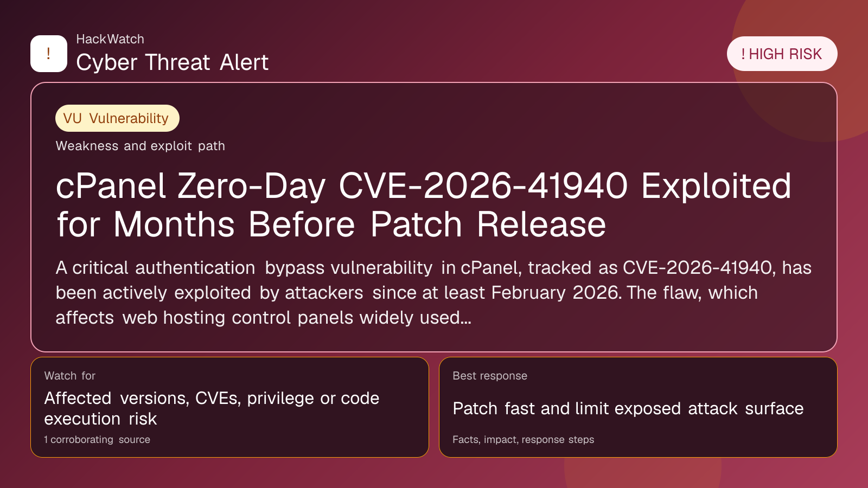The height and width of the screenshot is (488, 868).
Task: Click the 'Weakness and exploit path' subtitle
Action: pos(140,146)
